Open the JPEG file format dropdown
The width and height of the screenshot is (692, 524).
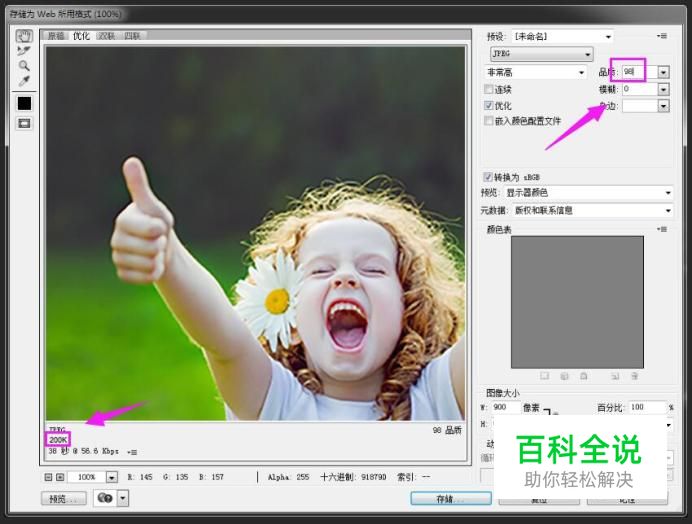(x=542, y=54)
